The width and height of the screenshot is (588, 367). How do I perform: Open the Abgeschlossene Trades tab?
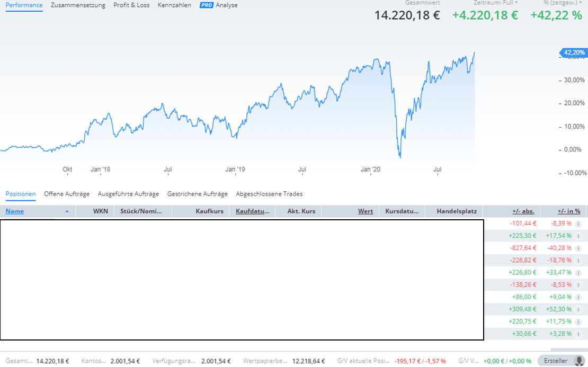[269, 194]
